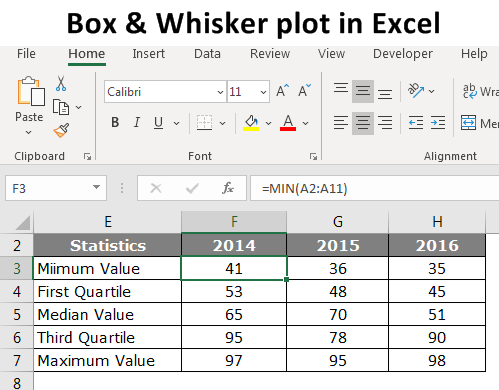
Task: Click the formula bar with =MIN(A2:A11)
Action: pos(375,188)
